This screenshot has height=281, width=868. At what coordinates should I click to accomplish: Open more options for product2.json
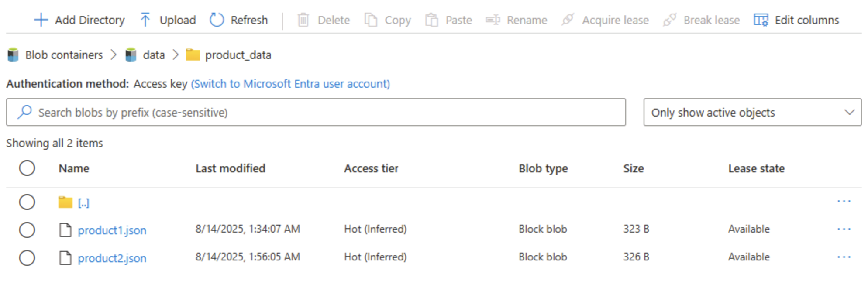pos(844,257)
